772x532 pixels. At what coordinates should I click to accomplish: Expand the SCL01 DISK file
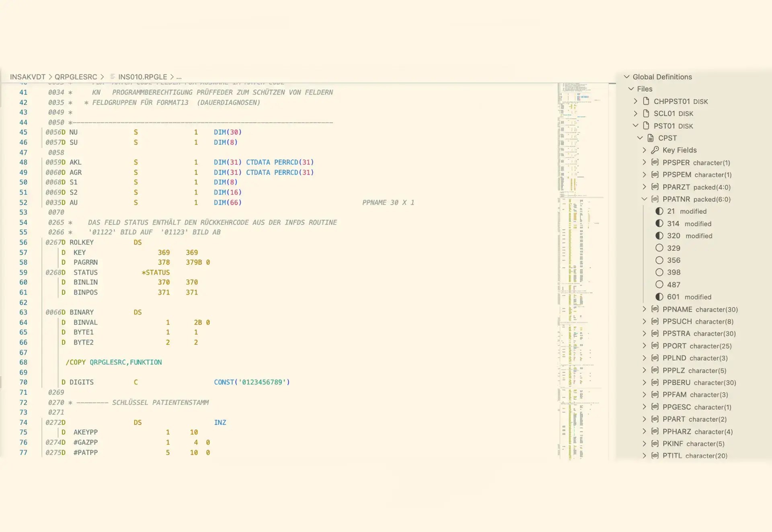click(x=635, y=113)
